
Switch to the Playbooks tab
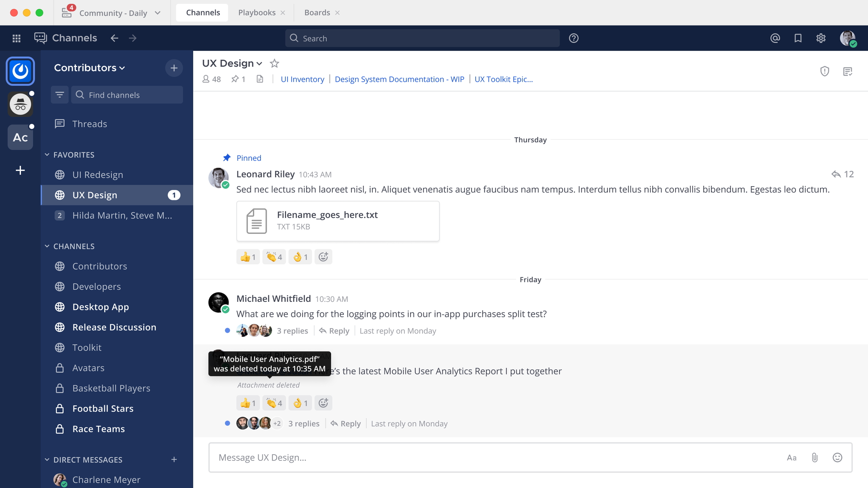pos(257,13)
